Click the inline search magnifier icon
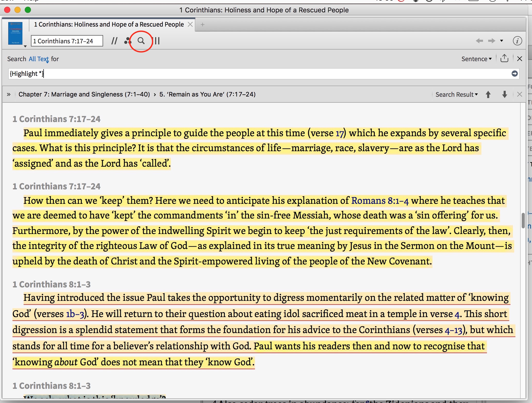This screenshot has height=403, width=532. pos(141,41)
